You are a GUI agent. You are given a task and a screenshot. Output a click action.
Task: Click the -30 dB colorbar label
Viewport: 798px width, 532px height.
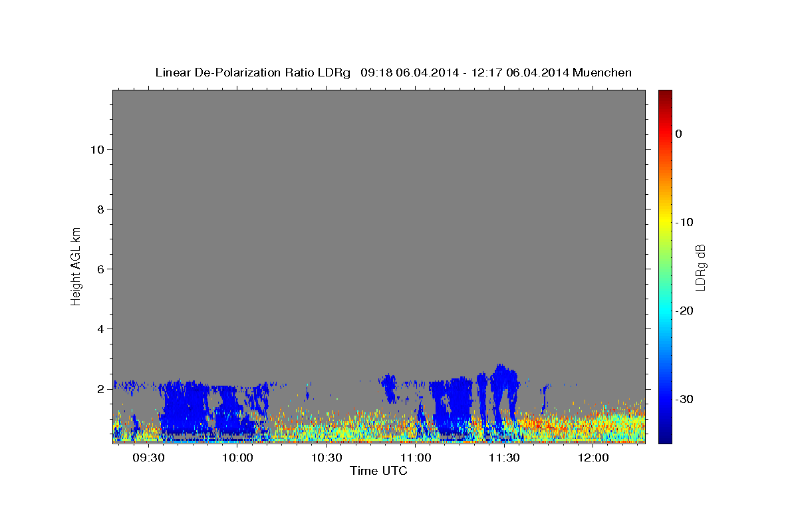[x=684, y=399]
